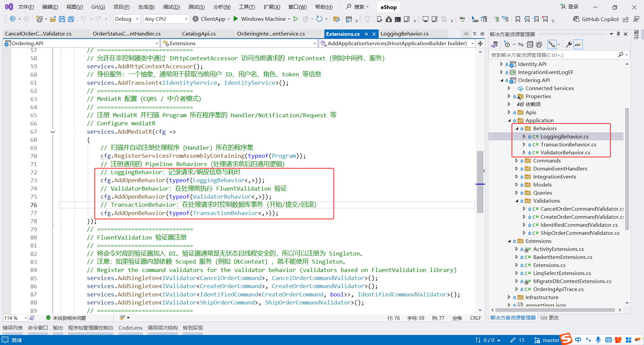Select TransactionBehavior.cs in Solution Explorer
Image resolution: width=644 pixels, height=345 pixels.
click(x=568, y=145)
